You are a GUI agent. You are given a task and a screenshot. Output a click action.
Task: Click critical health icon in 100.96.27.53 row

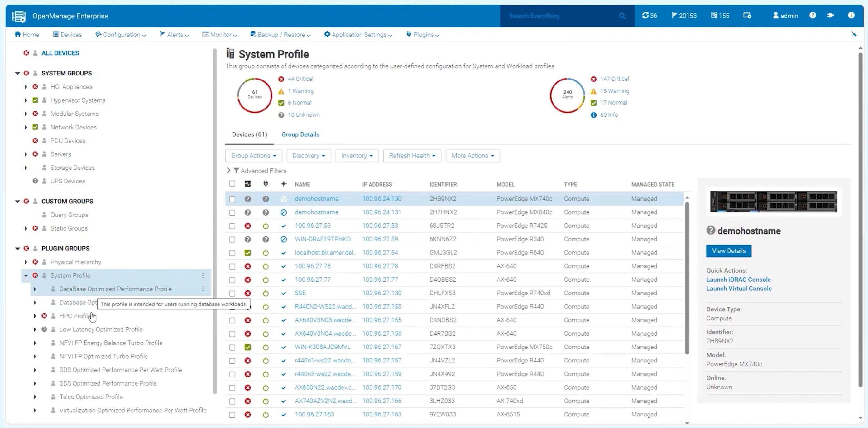[x=248, y=226]
